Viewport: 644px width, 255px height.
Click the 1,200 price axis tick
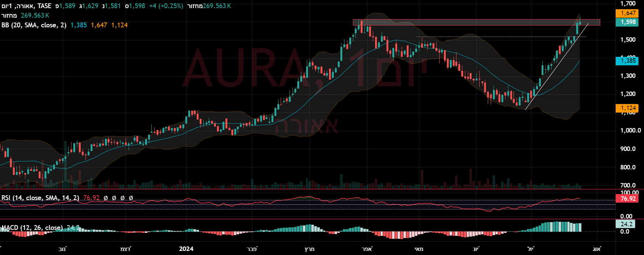point(628,94)
